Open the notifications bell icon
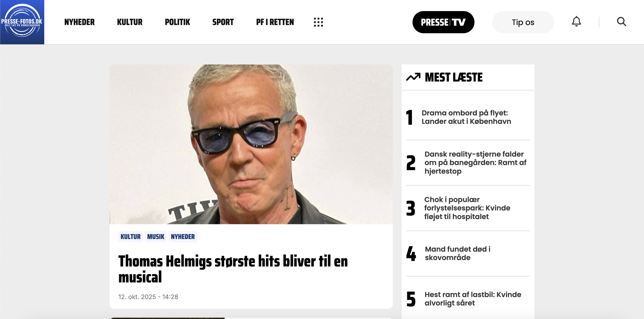 click(576, 22)
